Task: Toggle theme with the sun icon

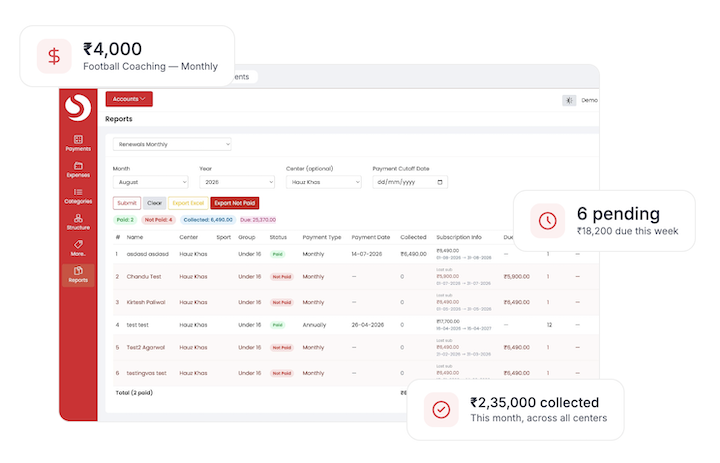Action: point(569,100)
